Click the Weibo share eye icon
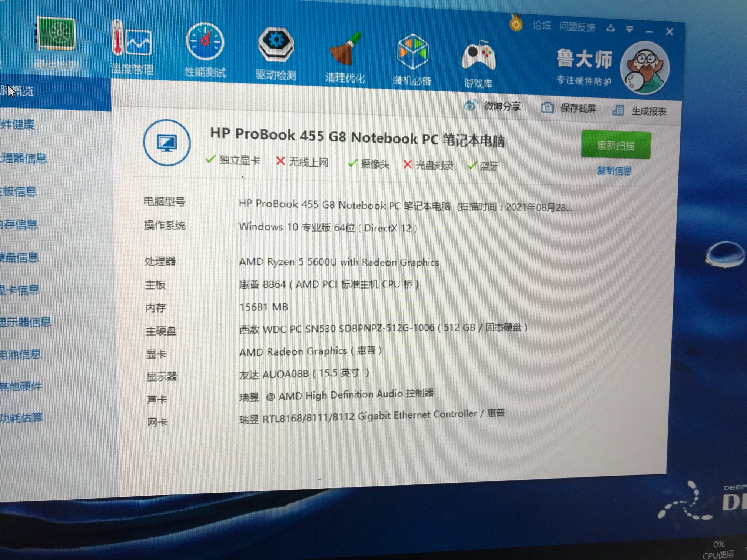 coord(470,106)
